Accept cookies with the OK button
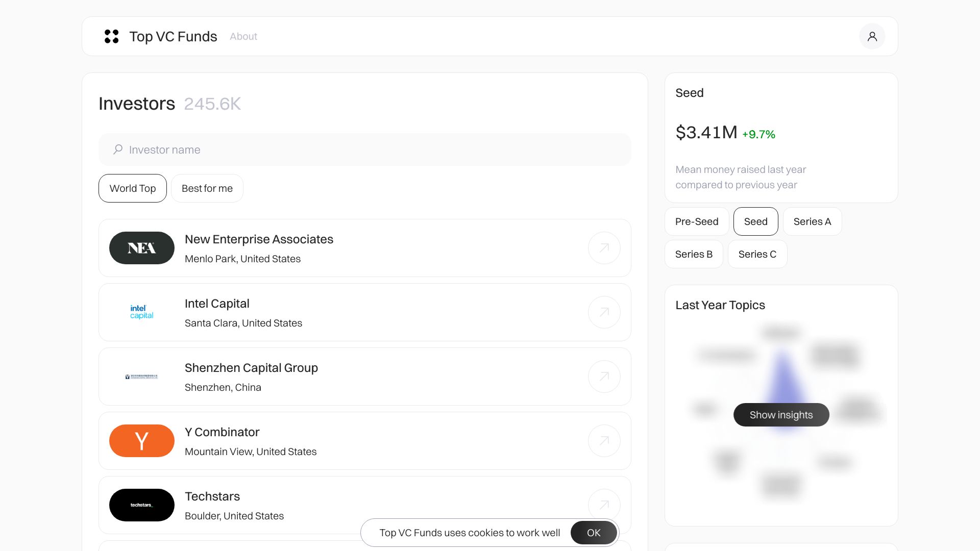 coord(594,533)
